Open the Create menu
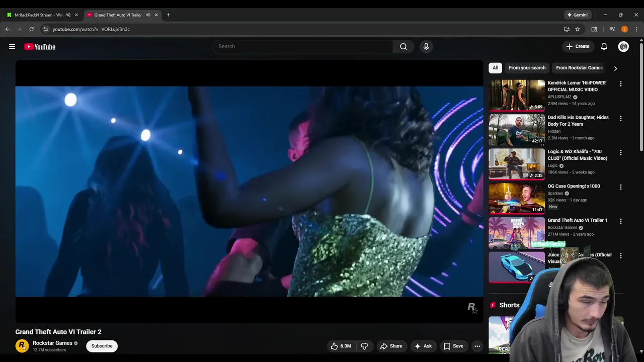The image size is (644, 362). tap(578, 47)
